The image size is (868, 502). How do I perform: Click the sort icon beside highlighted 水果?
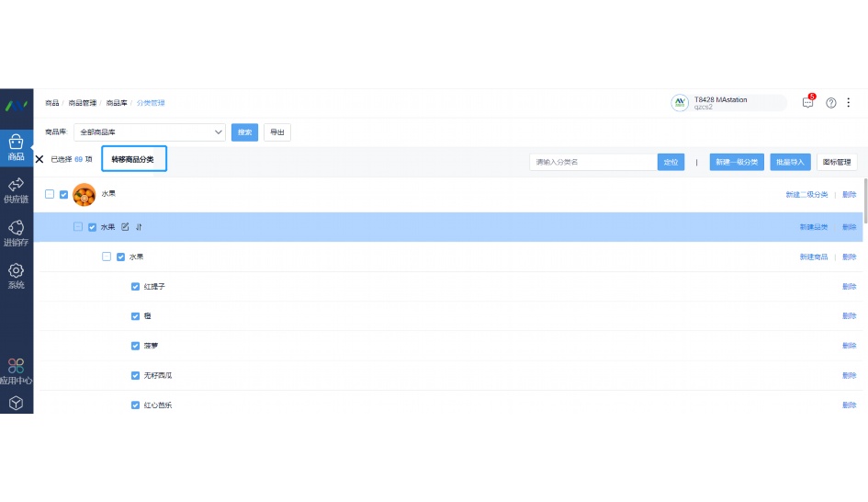point(139,227)
